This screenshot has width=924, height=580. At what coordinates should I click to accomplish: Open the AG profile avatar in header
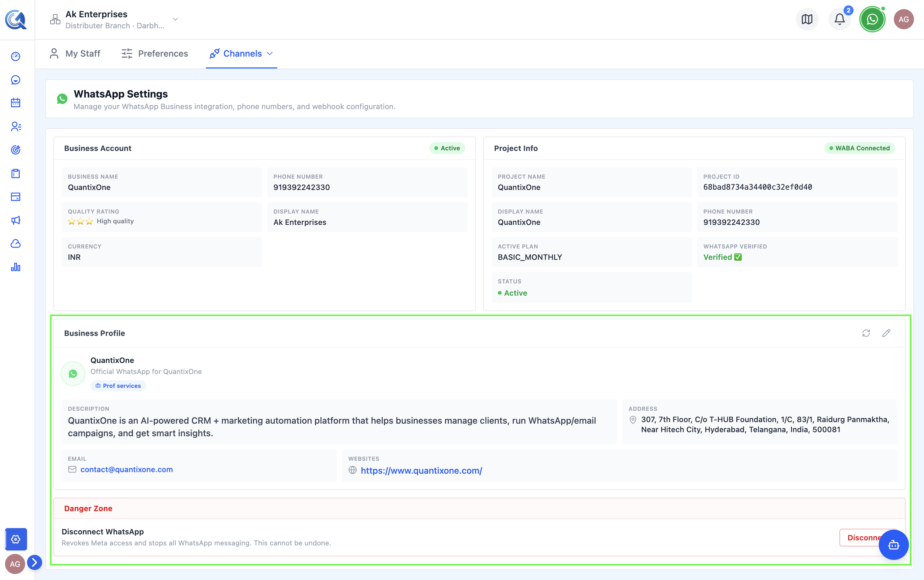(904, 19)
